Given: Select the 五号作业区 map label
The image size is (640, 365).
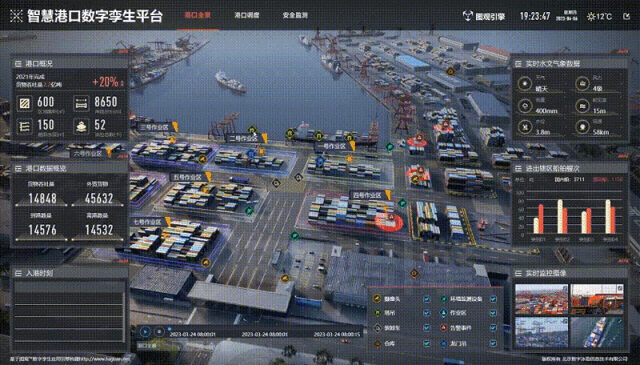Looking at the screenshot, I should pos(188,177).
